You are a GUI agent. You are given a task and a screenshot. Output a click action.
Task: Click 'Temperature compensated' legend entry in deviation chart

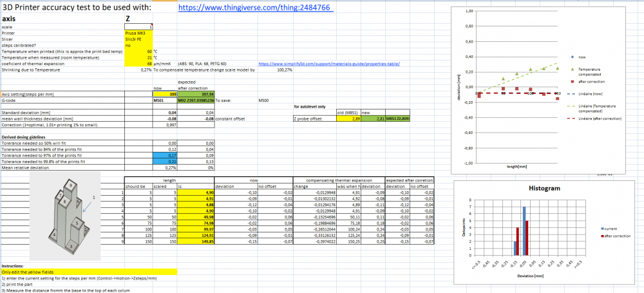[587, 72]
